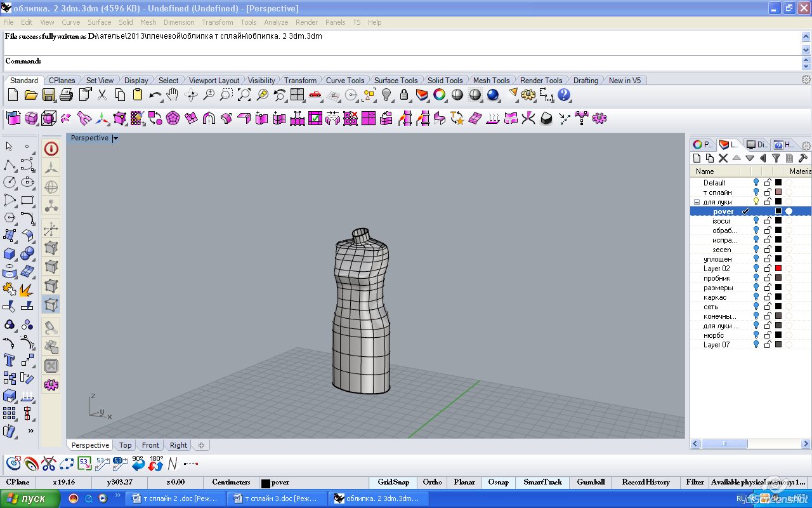812x508 pixels.
Task: Delete layer with the X icon
Action: 723,158
